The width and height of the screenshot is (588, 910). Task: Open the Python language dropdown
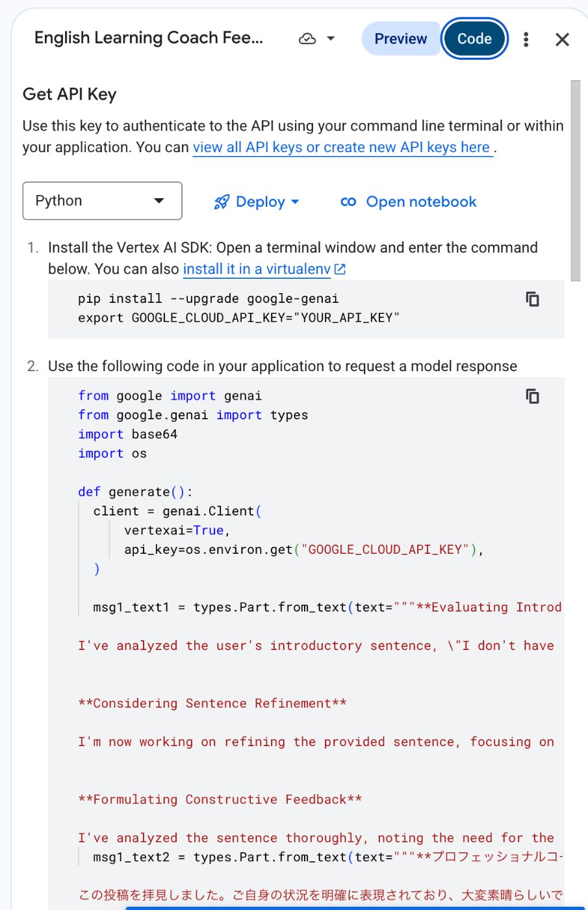coord(102,201)
